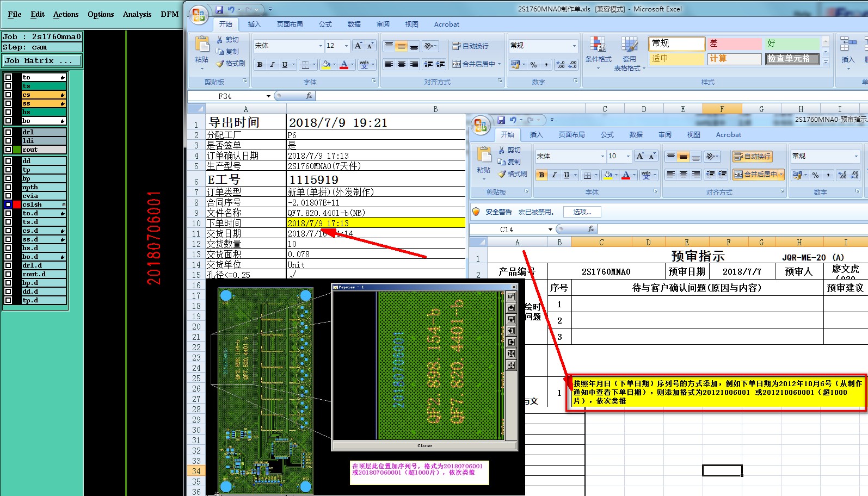
Task: Click Copy (复制) in the front Excel window
Action: [509, 162]
